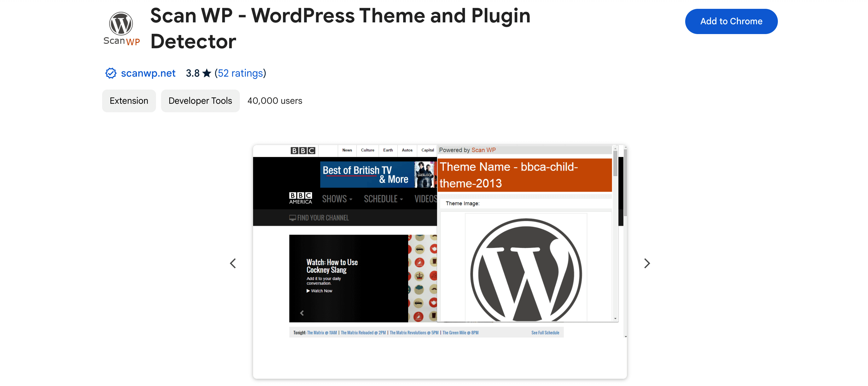868x386 pixels.
Task: Select the Extension category chip
Action: tap(129, 101)
